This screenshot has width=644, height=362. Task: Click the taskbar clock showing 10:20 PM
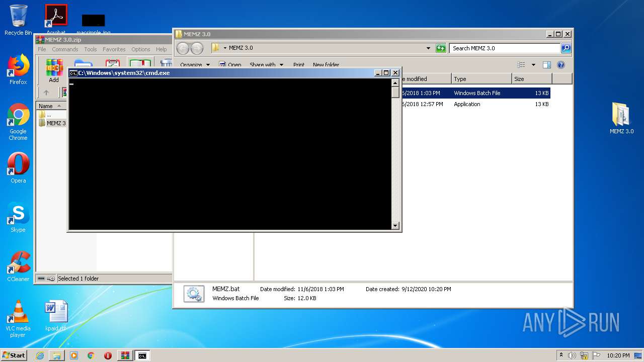pyautogui.click(x=618, y=355)
